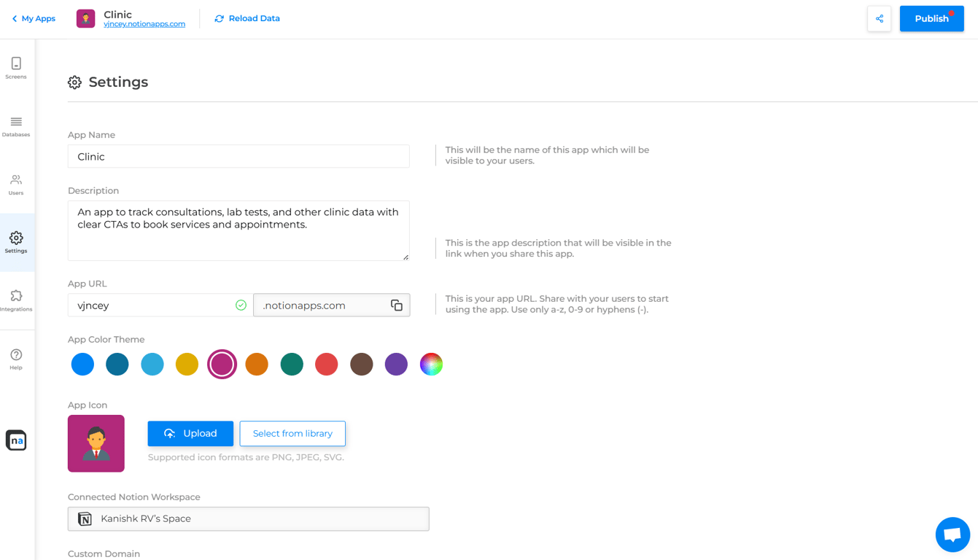Click the App Color Theme label
The width and height of the screenshot is (978, 560).
coord(106,340)
